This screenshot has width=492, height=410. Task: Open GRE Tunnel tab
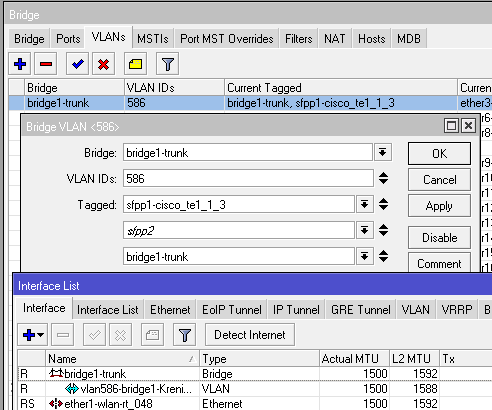click(x=361, y=310)
